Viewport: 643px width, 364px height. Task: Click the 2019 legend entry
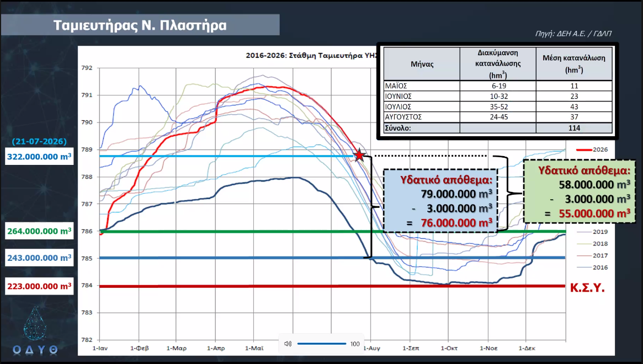592,232
